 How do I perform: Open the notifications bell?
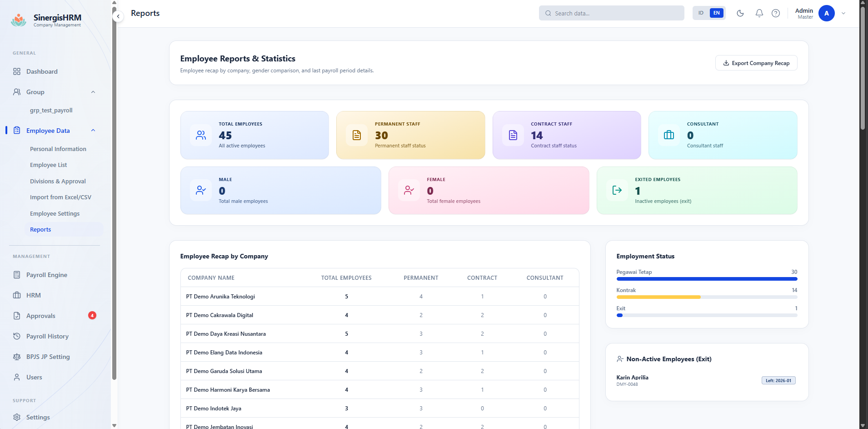tap(759, 13)
